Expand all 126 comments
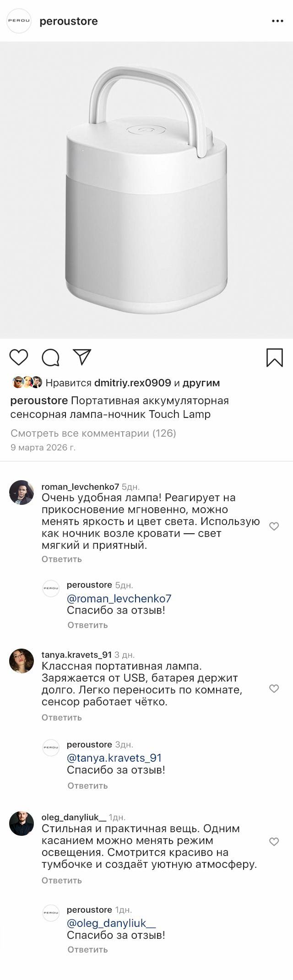The height and width of the screenshot is (980, 293). 93,433
